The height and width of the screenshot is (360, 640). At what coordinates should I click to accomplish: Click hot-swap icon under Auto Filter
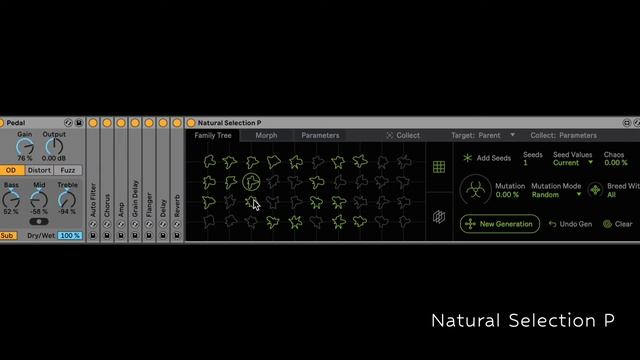click(93, 224)
